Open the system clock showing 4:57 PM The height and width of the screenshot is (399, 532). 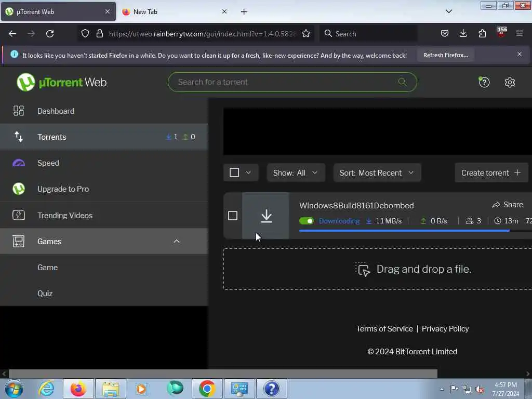click(506, 389)
